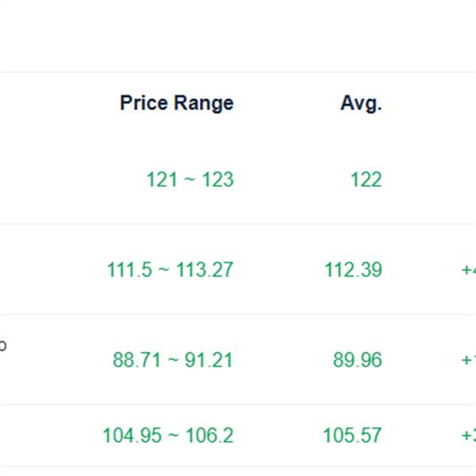The width and height of the screenshot is (476, 476).
Task: Click the cut-off name text left of 88.71
Action: tap(3, 346)
